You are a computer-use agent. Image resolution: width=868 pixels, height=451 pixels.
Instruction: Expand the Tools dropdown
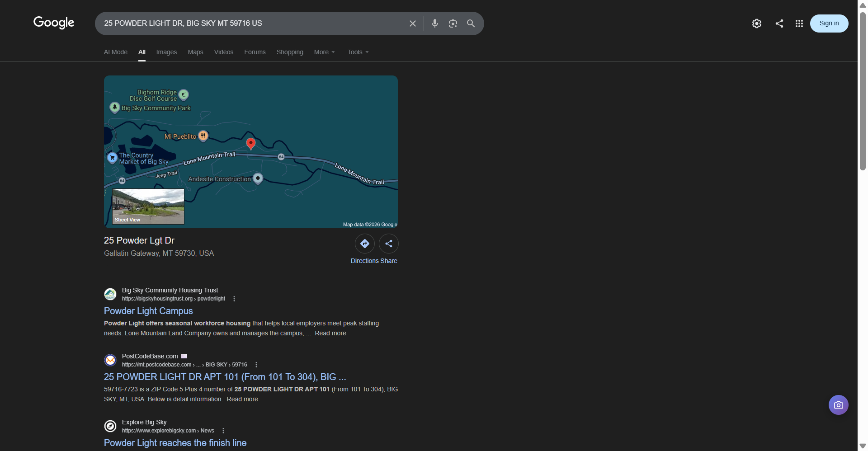point(358,52)
